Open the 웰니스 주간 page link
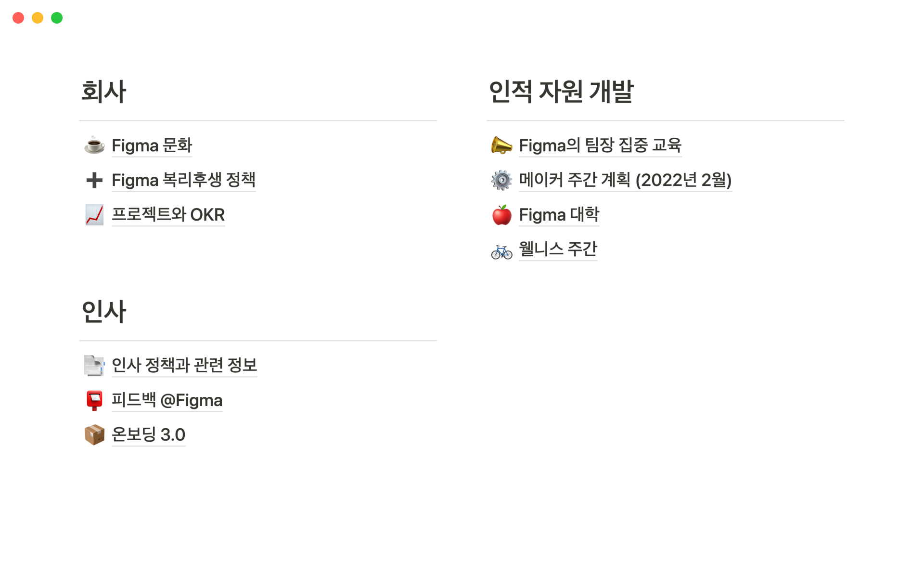The image size is (924, 578). [x=557, y=250]
